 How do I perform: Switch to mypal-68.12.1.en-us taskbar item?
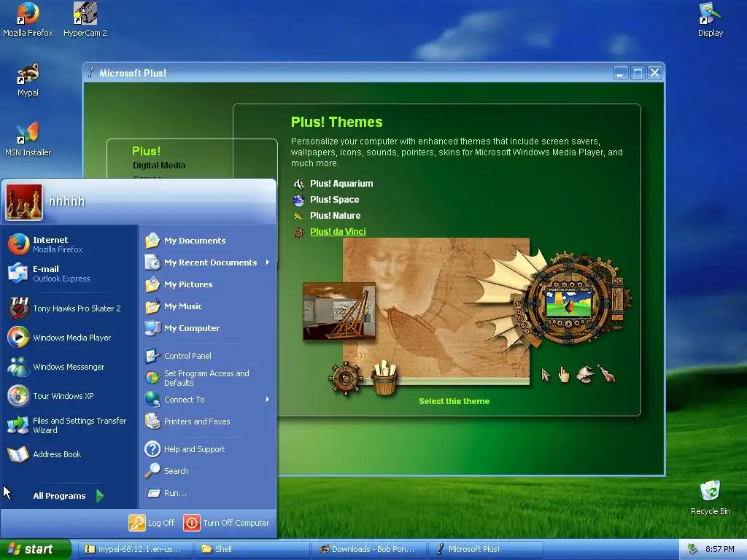pyautogui.click(x=134, y=549)
